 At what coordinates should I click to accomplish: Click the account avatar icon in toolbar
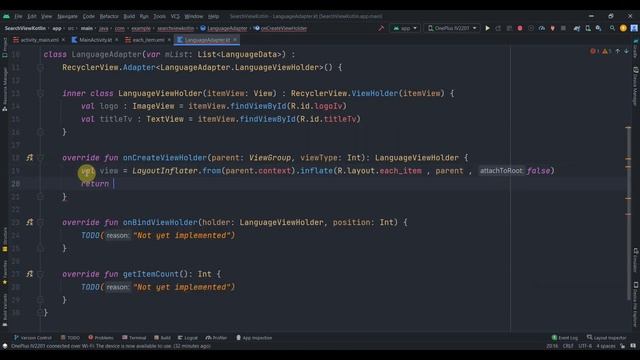pos(634,28)
